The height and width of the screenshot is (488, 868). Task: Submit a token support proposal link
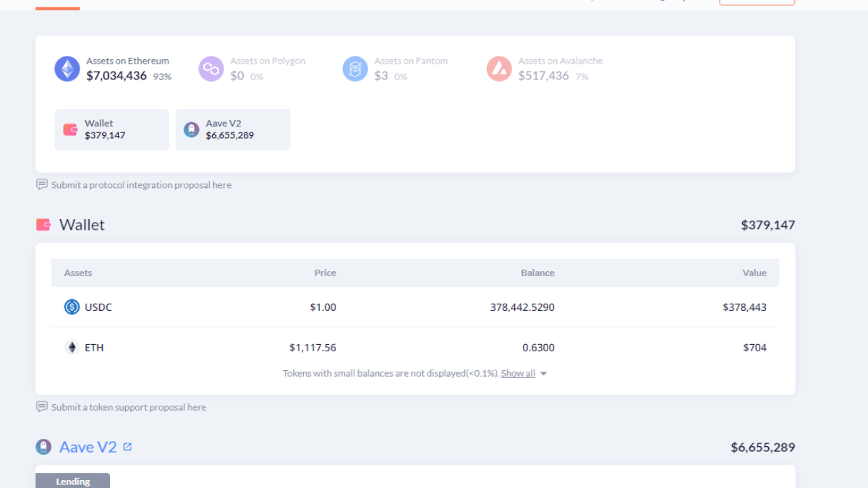point(129,408)
